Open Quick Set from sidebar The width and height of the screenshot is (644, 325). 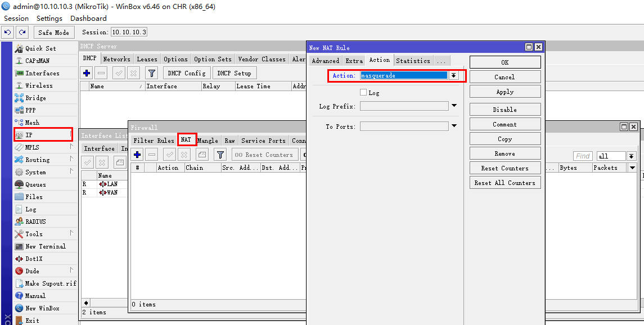click(x=40, y=48)
